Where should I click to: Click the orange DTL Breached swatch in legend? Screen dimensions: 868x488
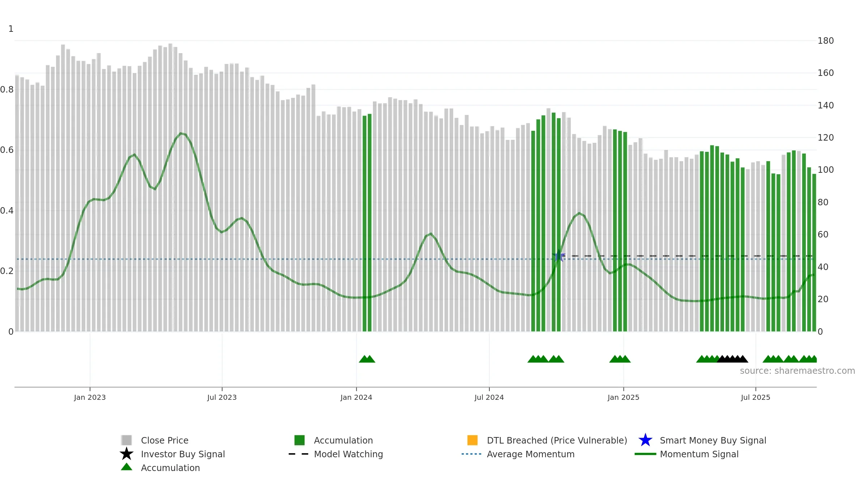[x=472, y=440]
